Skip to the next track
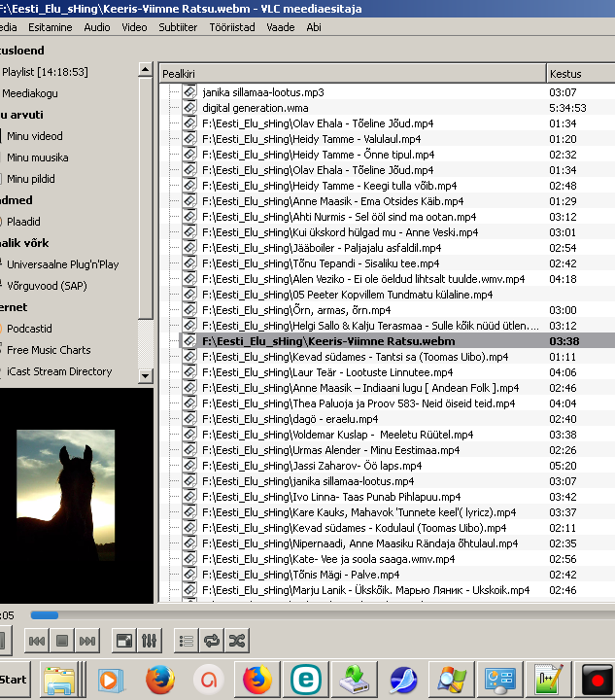Viewport: 615px width, 700px height. tap(87, 641)
